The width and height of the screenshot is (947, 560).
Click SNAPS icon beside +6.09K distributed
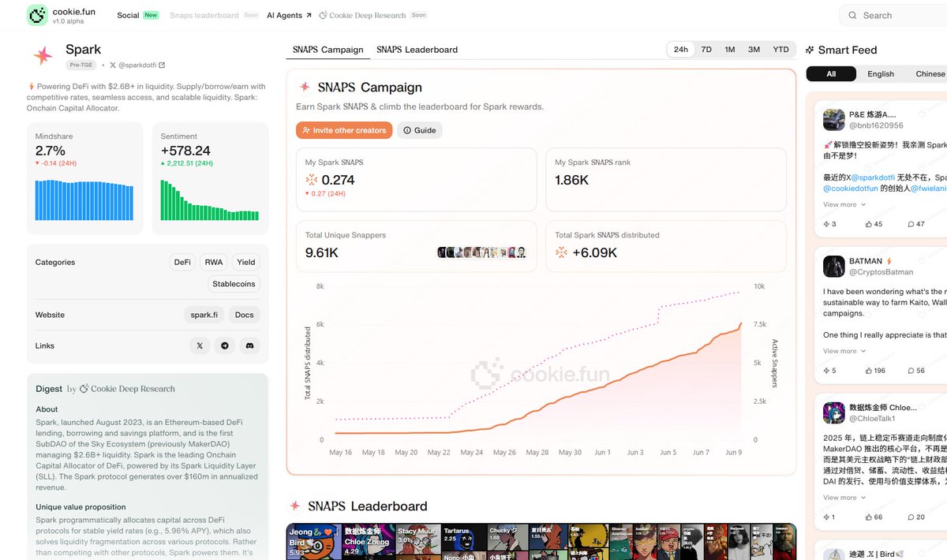tap(561, 252)
